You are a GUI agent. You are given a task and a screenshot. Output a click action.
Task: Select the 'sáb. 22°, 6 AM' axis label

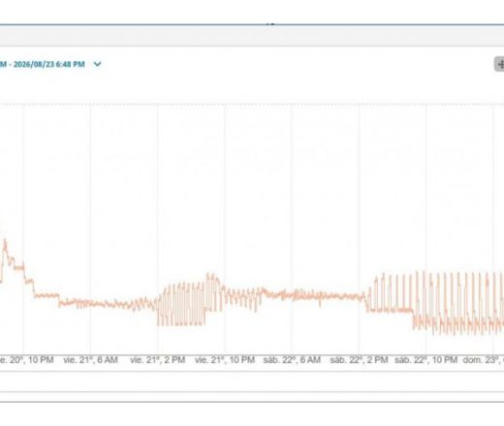tap(292, 360)
